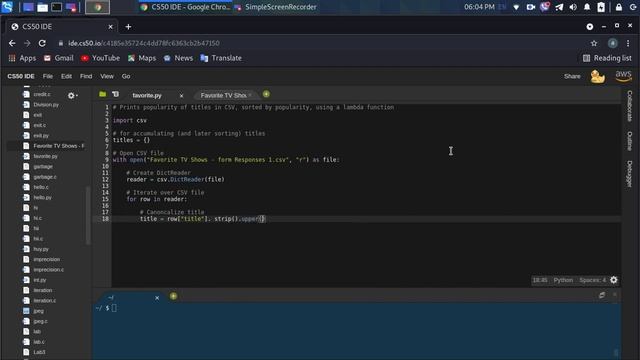Switch to the Favorite TV Shows tab
640x360 pixels.
pyautogui.click(x=223, y=96)
